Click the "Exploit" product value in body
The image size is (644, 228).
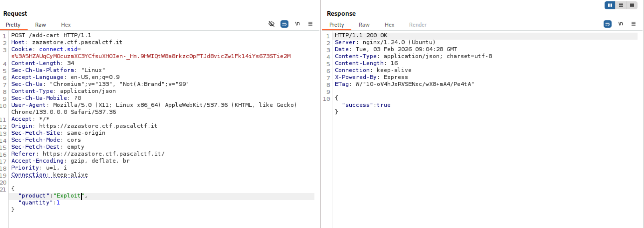click(68, 196)
